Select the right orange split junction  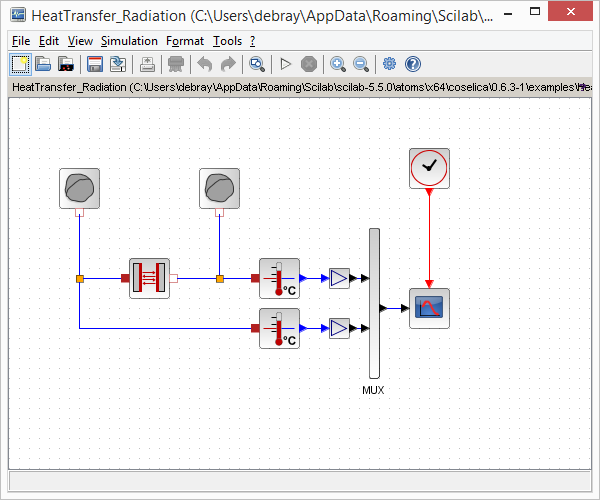pyautogui.click(x=220, y=279)
